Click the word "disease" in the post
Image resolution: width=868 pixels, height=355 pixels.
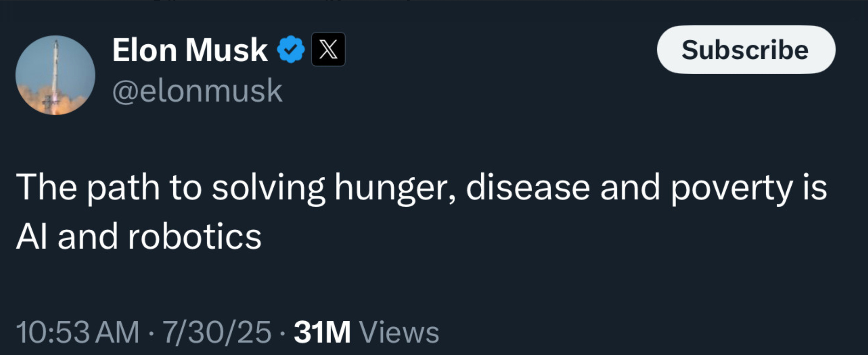(x=528, y=188)
